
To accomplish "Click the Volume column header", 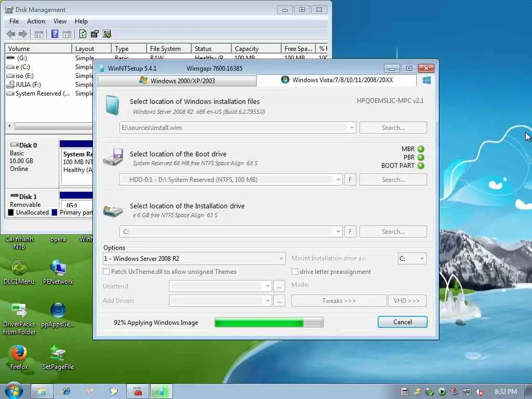I will coord(38,48).
